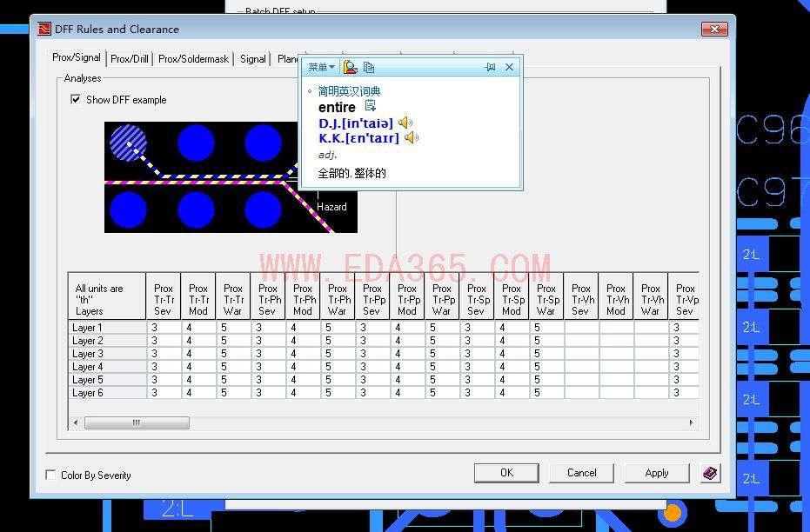Screen dimensions: 810x532
Task: Click the Prox Tr-Tr Sev column header
Action: 164,296
